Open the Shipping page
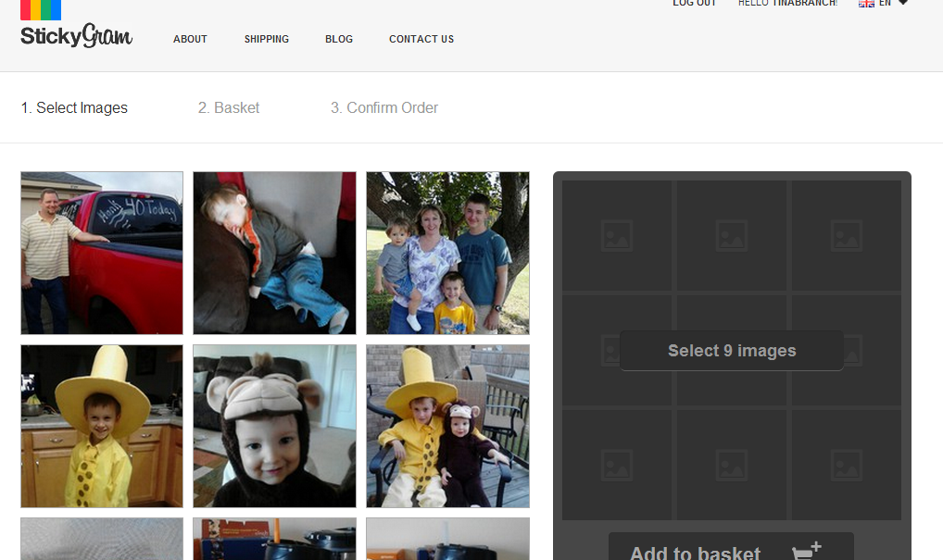Image resolution: width=943 pixels, height=560 pixels. (267, 39)
